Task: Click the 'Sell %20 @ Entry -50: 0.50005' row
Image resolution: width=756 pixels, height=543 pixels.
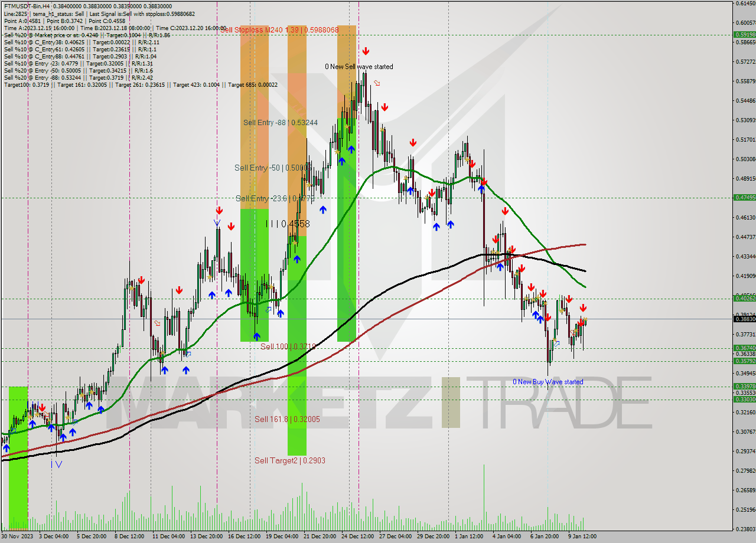Action: pos(78,70)
